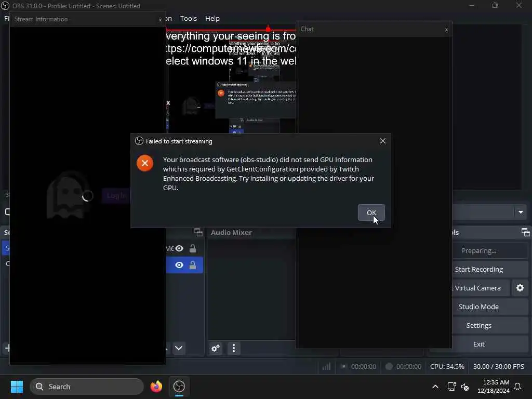Viewport: 532px width, 399px height.
Task: Open the Help menu
Action: [x=212, y=18]
